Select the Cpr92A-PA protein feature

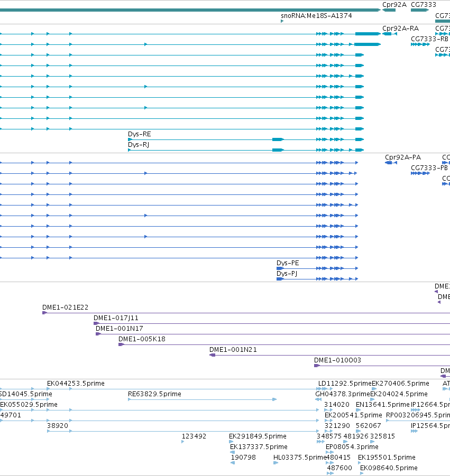(391, 163)
